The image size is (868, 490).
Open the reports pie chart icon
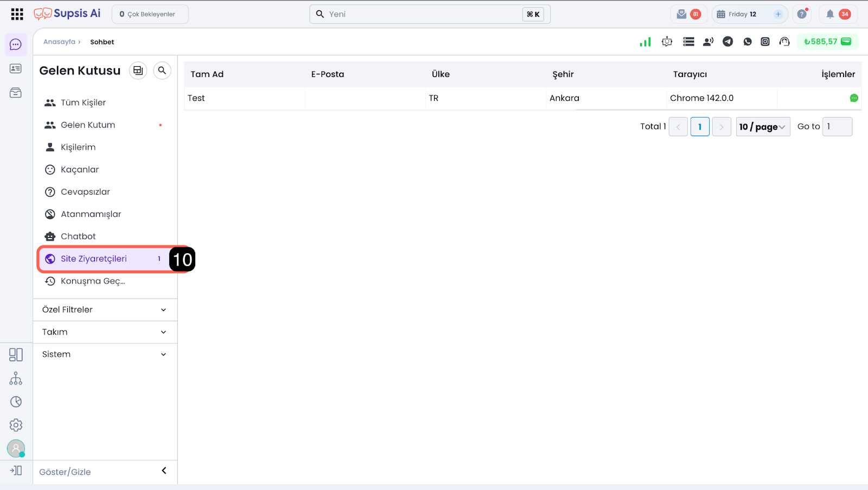click(x=16, y=402)
